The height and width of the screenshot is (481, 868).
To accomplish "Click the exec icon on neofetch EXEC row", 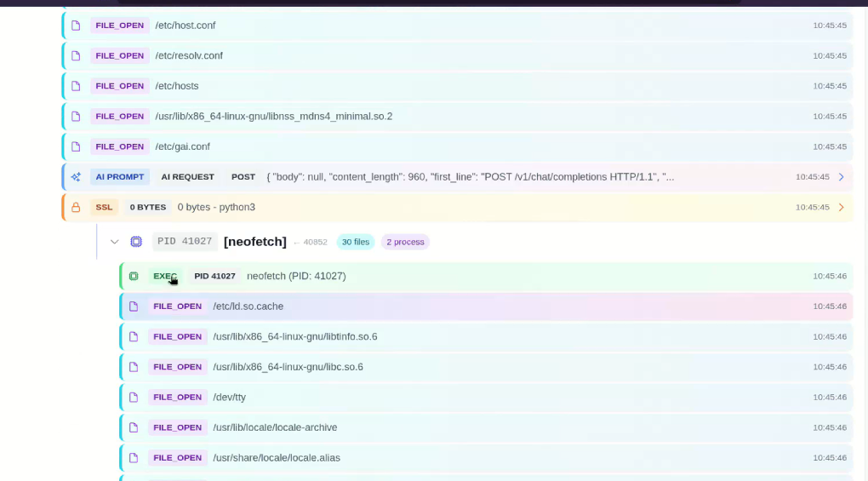I will tap(134, 276).
